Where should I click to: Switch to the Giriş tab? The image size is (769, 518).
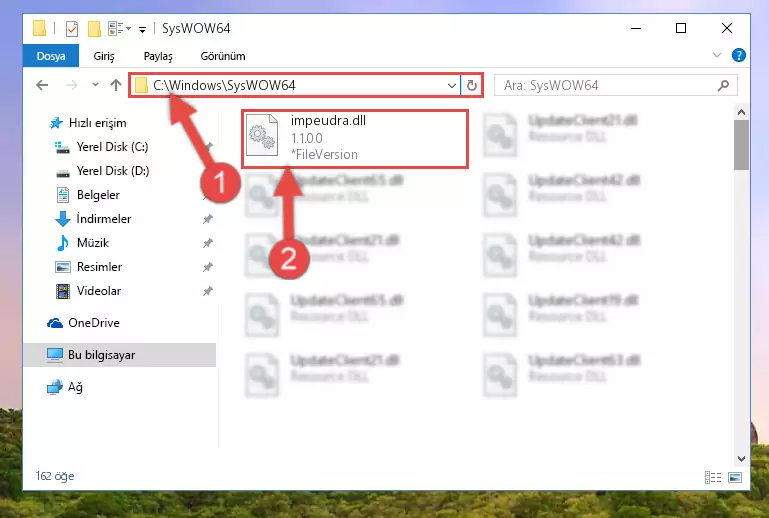point(103,56)
